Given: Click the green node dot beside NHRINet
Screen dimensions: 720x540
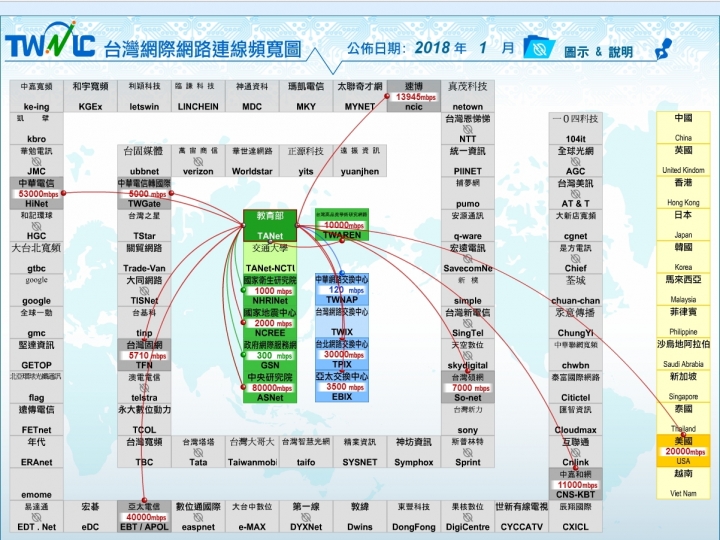Looking at the screenshot, I should tap(243, 290).
